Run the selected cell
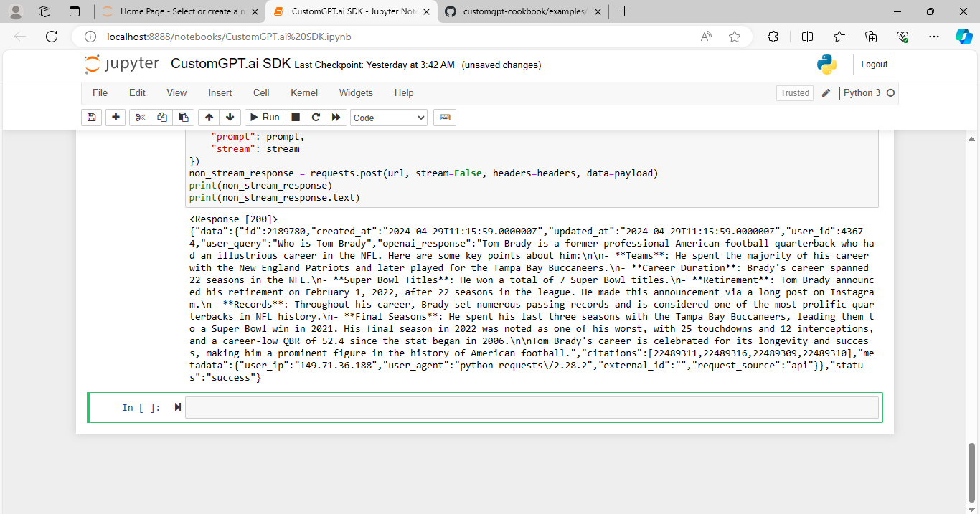The width and height of the screenshot is (980, 514). pos(264,117)
